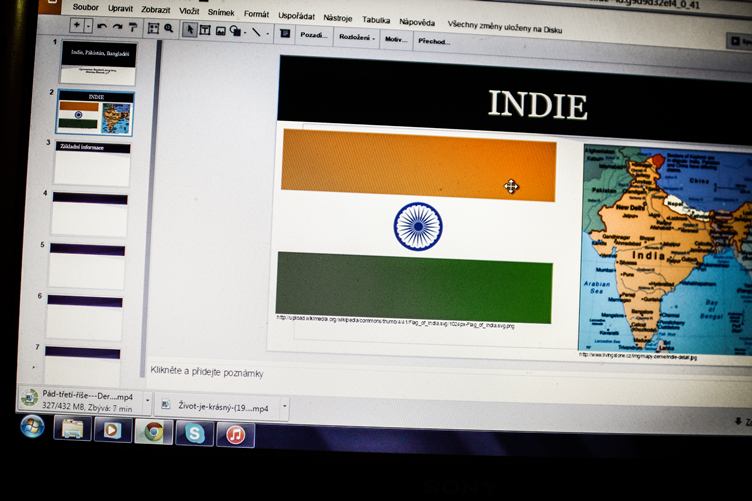Open the Rozložení layout dropdown

pyautogui.click(x=356, y=37)
